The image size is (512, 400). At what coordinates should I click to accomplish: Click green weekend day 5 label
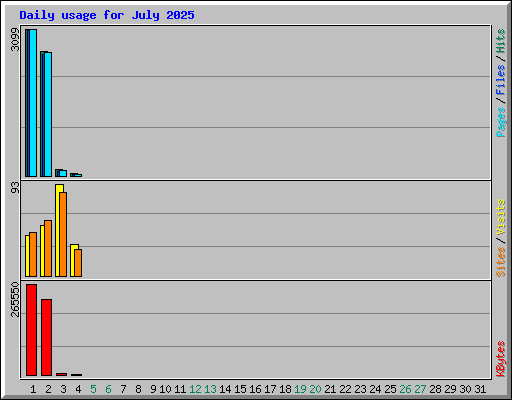pyautogui.click(x=93, y=389)
